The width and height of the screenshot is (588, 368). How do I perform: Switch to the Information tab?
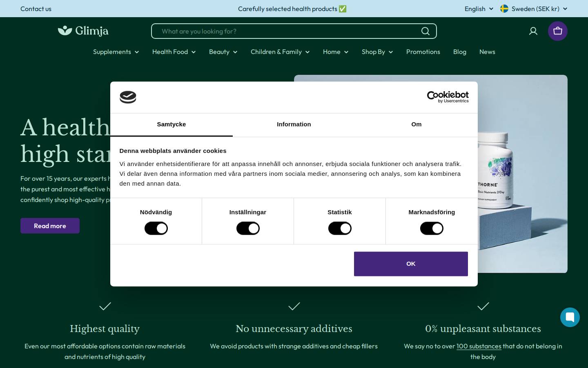(x=294, y=125)
